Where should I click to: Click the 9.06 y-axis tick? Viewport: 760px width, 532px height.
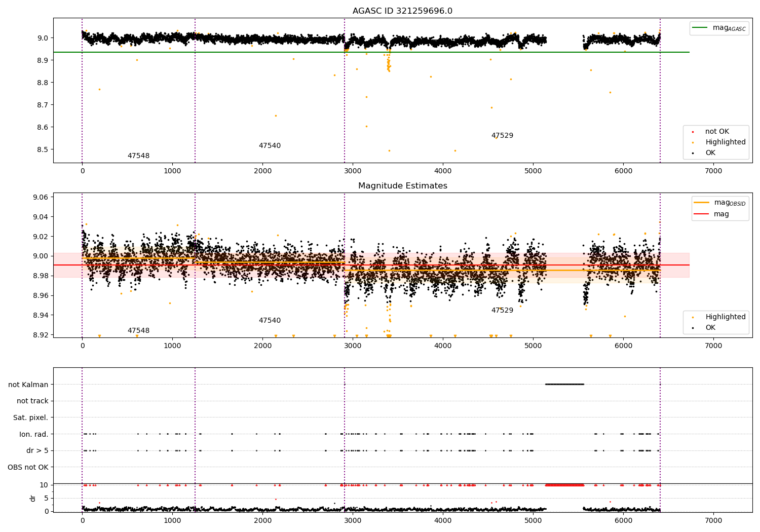tap(41, 197)
